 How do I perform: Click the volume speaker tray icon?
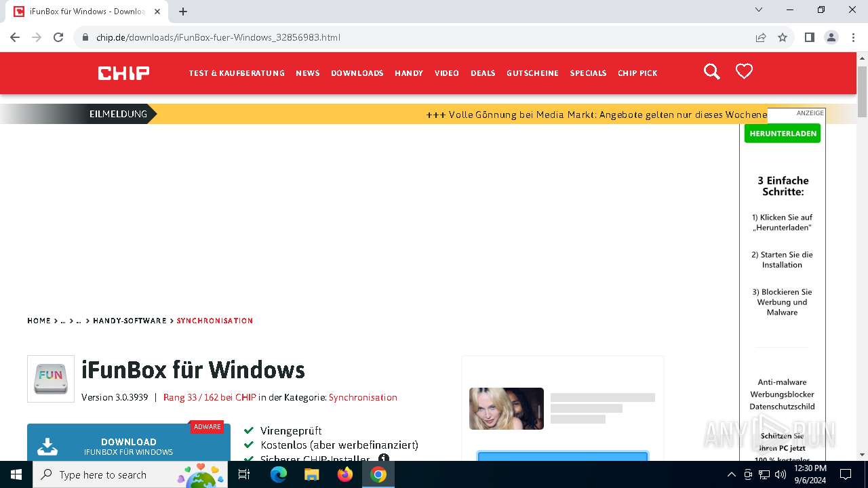(781, 474)
